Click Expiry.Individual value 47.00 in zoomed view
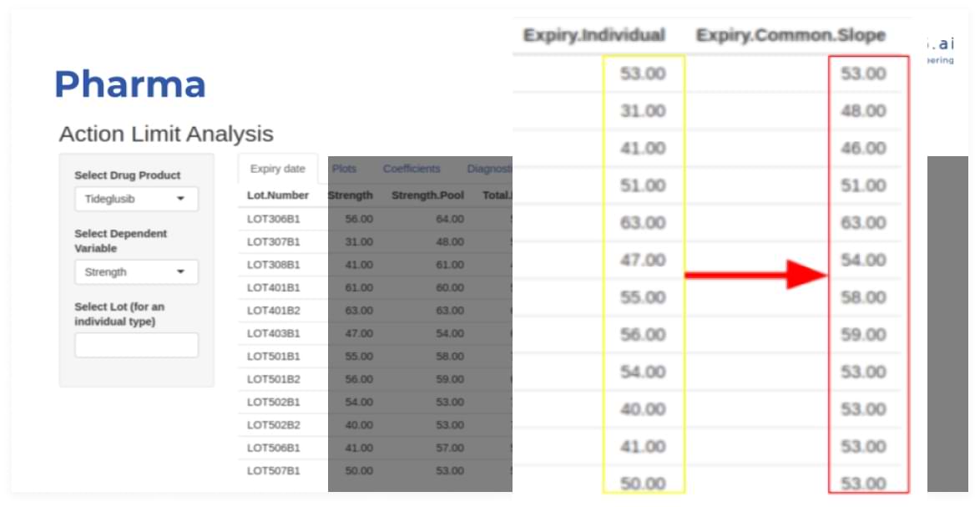 (x=643, y=260)
